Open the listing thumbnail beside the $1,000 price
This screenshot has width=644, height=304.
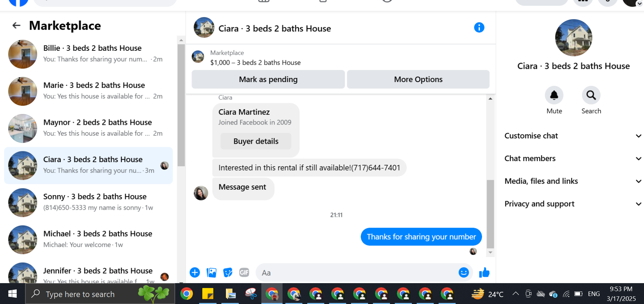click(198, 57)
